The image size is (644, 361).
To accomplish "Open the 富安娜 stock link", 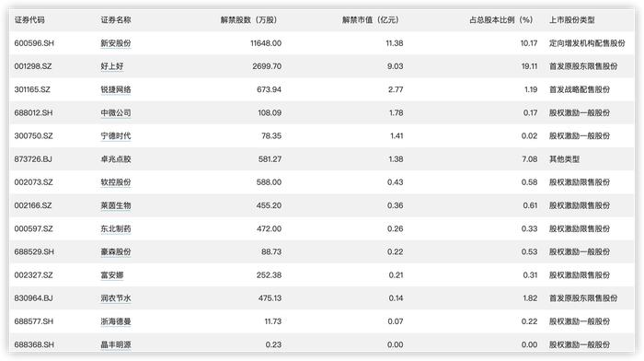I will [112, 275].
